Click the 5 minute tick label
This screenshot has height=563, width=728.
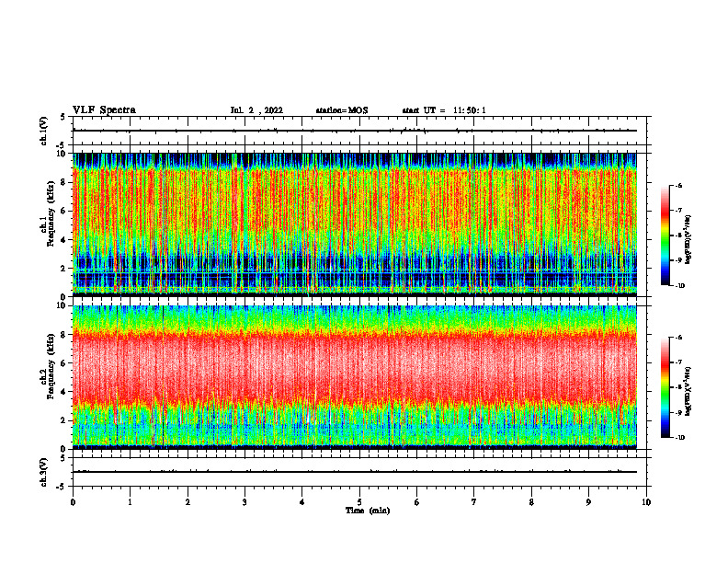(x=359, y=502)
